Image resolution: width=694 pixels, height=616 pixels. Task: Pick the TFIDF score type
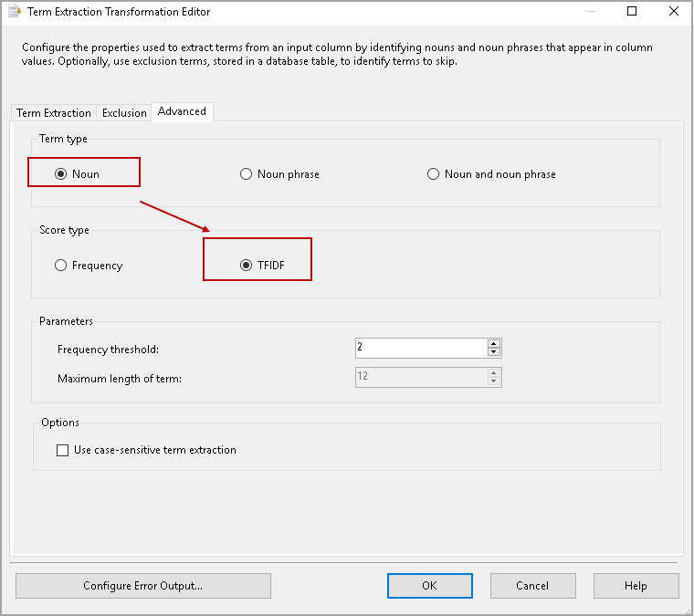click(x=246, y=266)
